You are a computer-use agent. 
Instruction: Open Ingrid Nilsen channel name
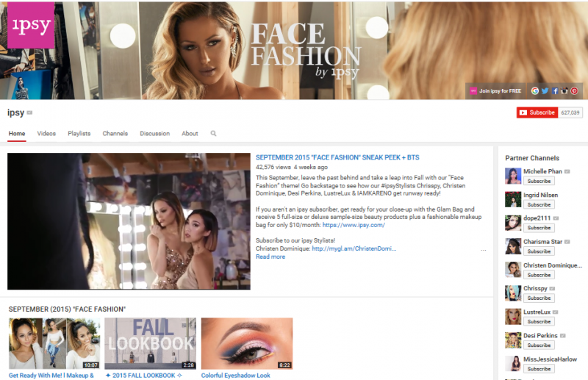click(540, 195)
